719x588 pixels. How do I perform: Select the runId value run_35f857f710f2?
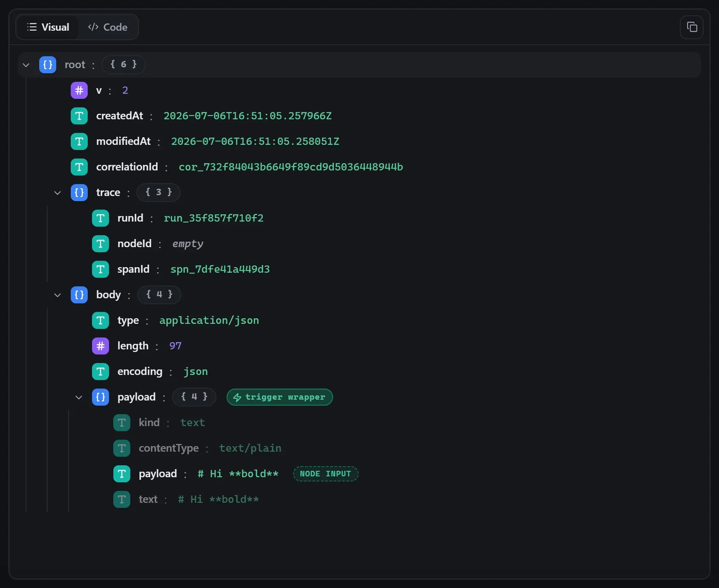(214, 218)
